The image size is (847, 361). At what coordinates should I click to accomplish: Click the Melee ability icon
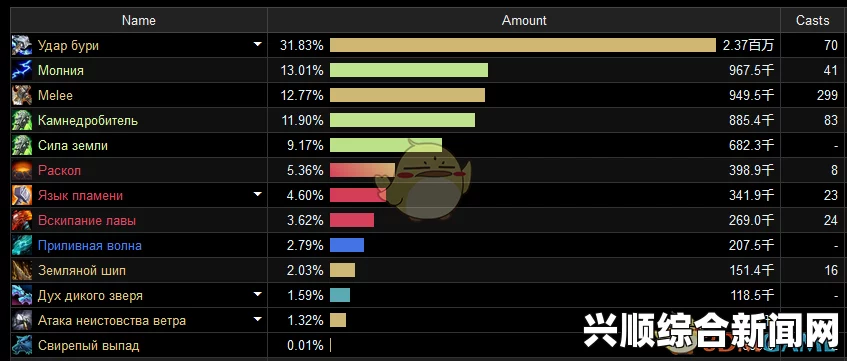(22, 95)
